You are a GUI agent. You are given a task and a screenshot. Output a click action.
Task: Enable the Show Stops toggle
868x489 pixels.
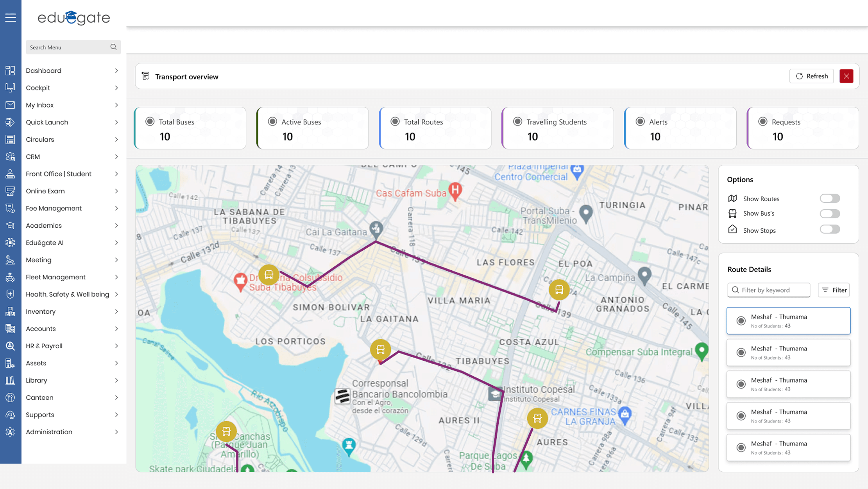click(830, 229)
